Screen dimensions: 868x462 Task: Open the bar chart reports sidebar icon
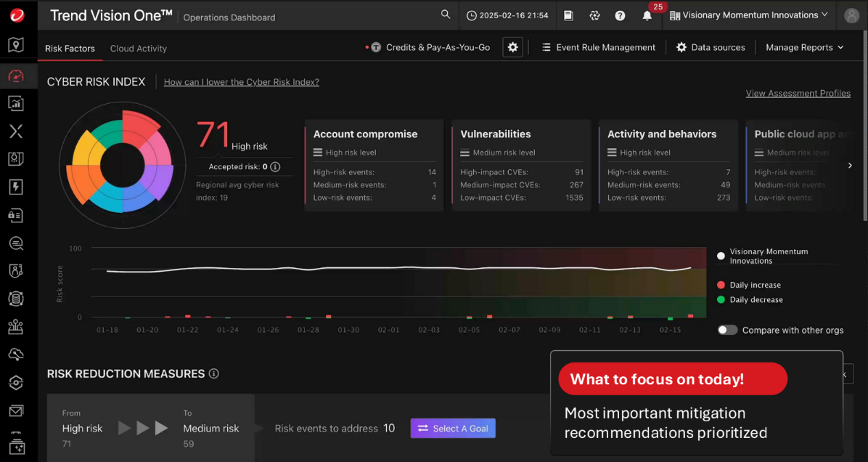pos(16,103)
